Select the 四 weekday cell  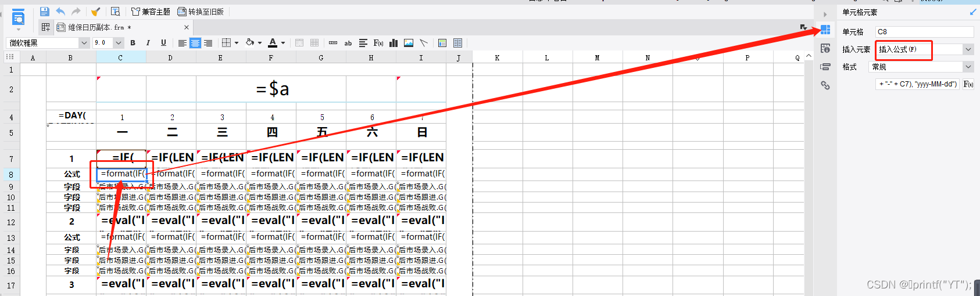[271, 132]
